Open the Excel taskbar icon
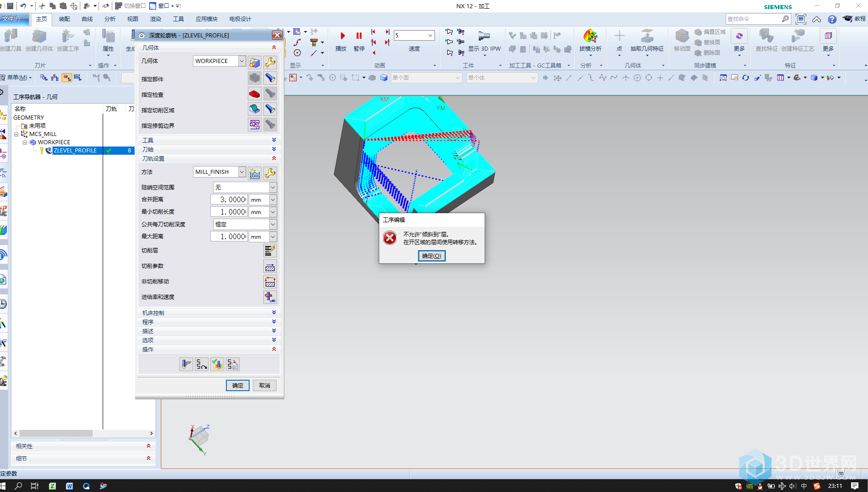Screen dimensions: 868x492 coord(52,486)
